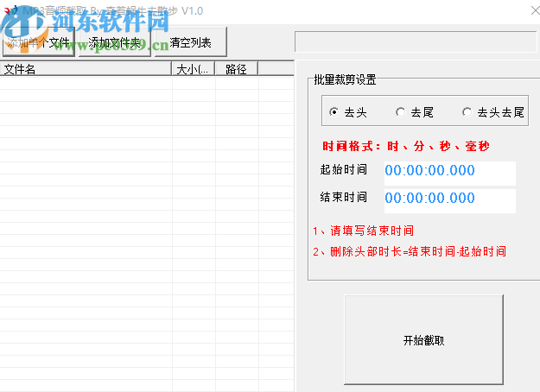Viewport: 540px width, 392px height.
Task: Click the 批量裁剪设置 group label
Action: click(x=345, y=79)
